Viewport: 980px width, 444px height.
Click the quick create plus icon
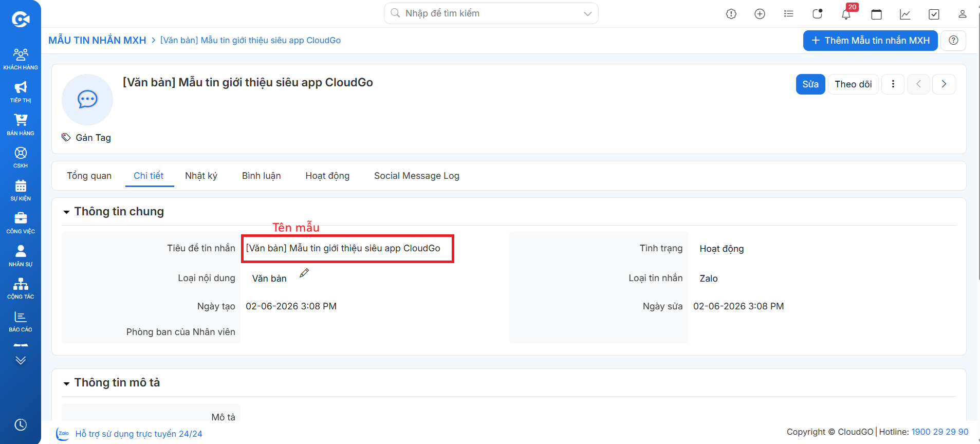[x=760, y=14]
